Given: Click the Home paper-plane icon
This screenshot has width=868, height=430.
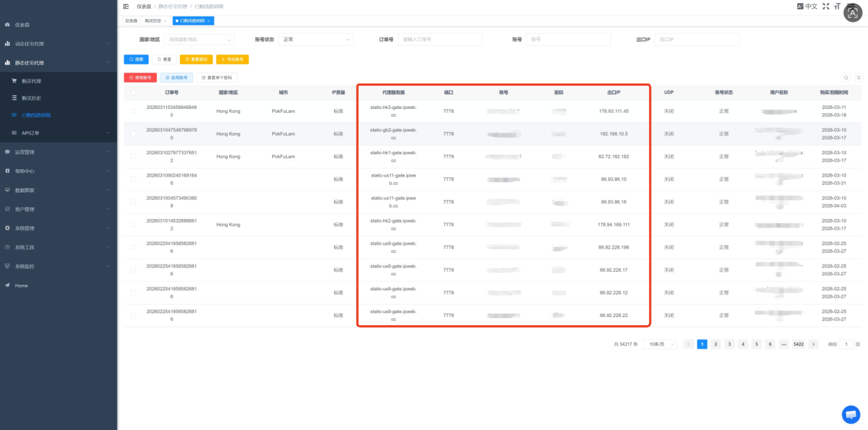Looking at the screenshot, I should (8, 285).
